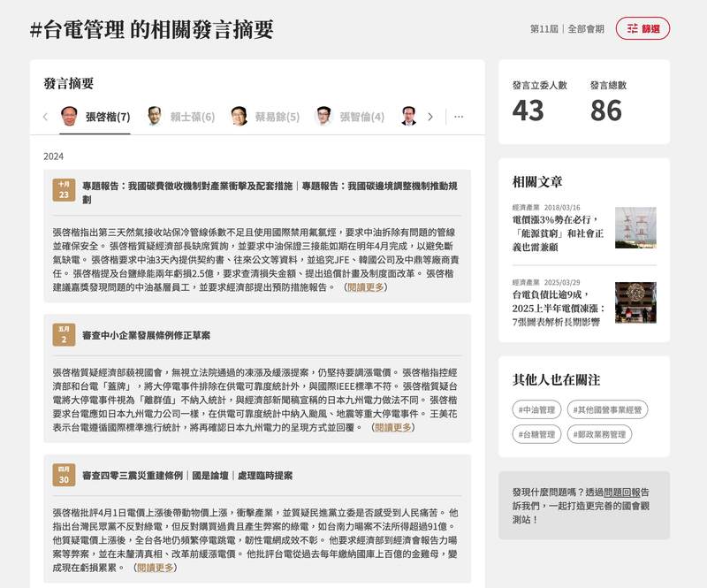Click 閱讀更多 in the April 30 summary
The image size is (707, 588).
point(156,568)
